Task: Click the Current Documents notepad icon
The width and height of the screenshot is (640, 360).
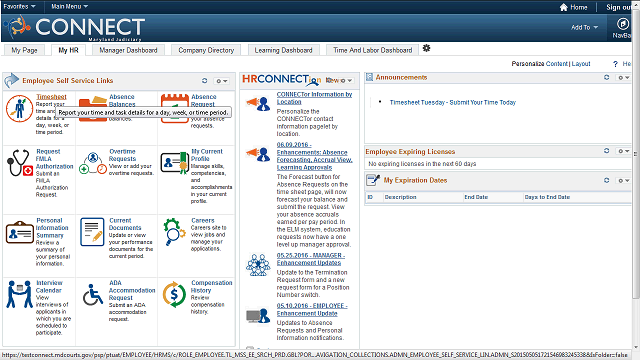Action: click(92, 232)
